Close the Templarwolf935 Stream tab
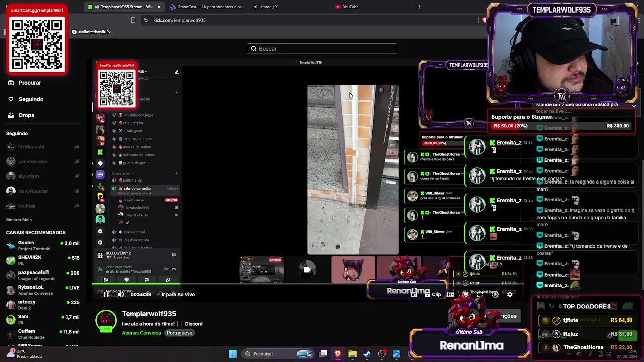644x362 pixels. coord(159,7)
